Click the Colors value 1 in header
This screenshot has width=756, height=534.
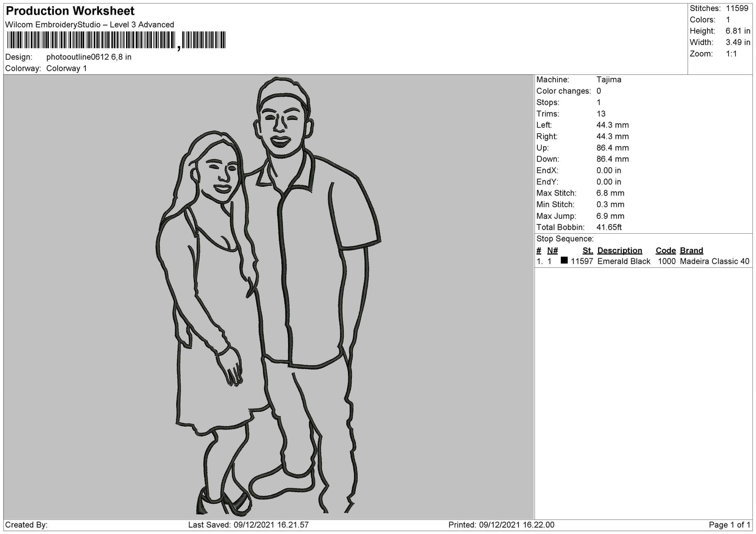[x=728, y=20]
